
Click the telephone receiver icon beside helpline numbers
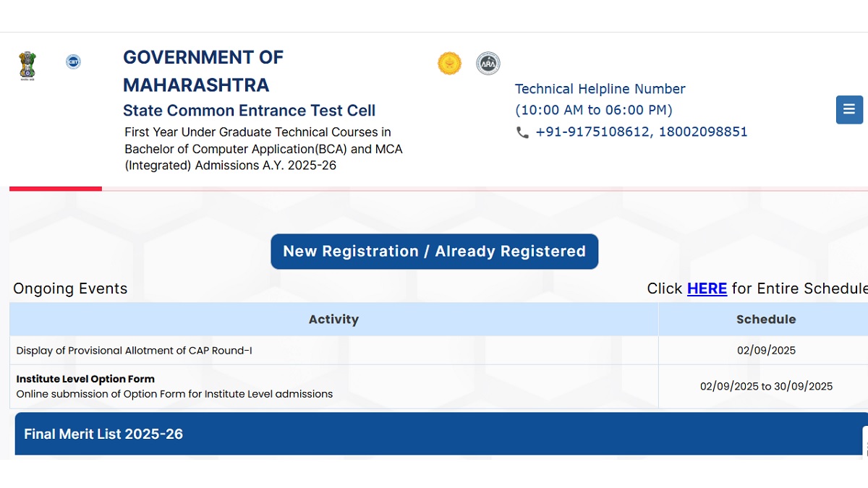coord(522,133)
